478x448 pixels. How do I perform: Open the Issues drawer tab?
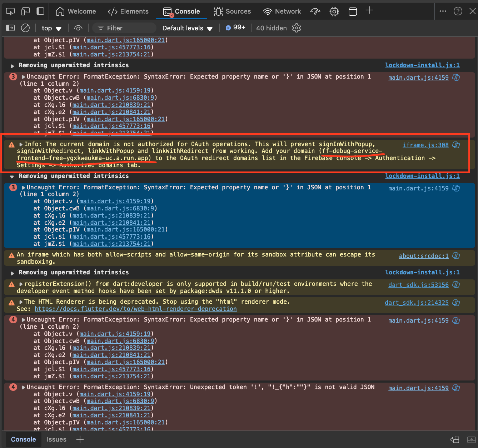tap(56, 439)
